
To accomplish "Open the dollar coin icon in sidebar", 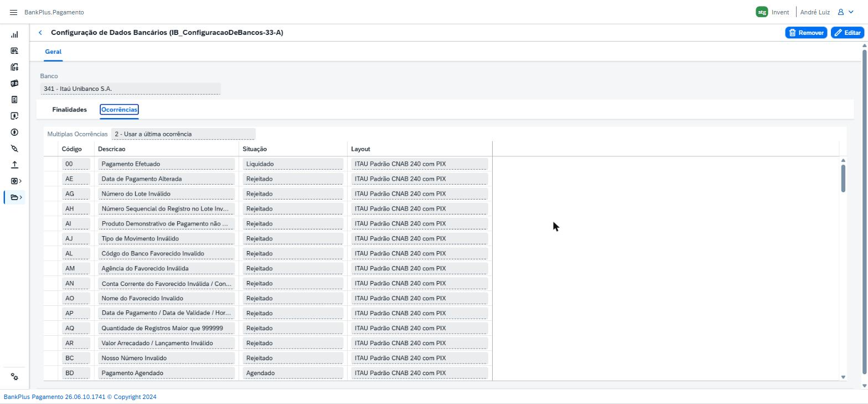I will (14, 132).
